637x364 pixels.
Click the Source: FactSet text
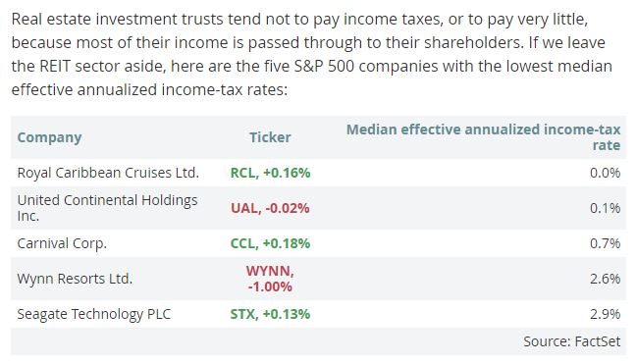[x=572, y=341]
